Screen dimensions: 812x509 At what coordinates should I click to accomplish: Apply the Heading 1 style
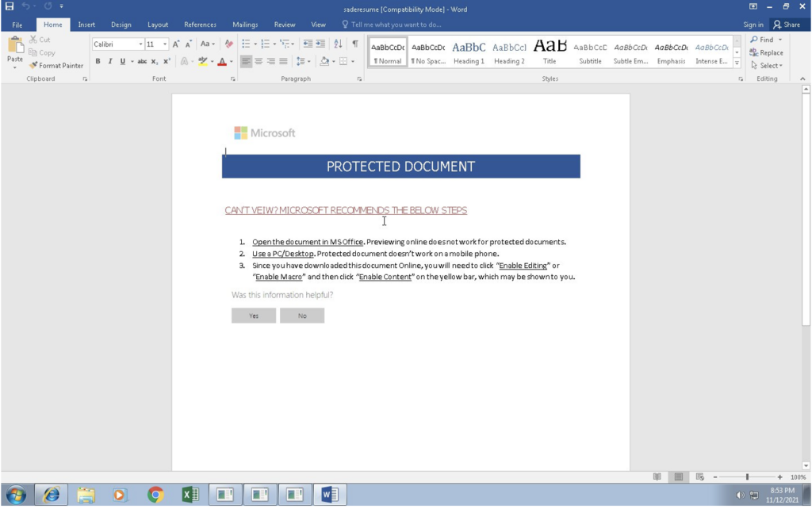pos(469,52)
